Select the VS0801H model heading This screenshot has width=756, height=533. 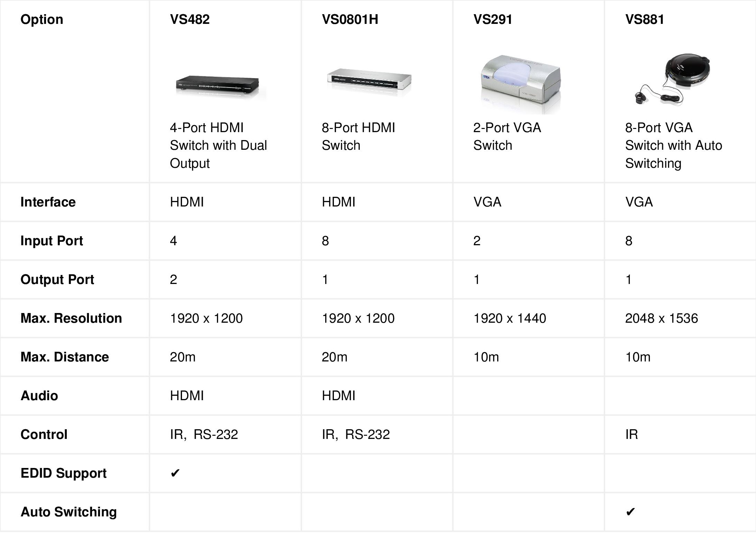[350, 19]
